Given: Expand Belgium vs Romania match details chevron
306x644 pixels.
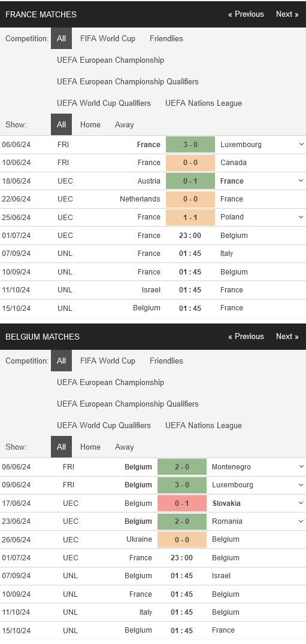Looking at the screenshot, I should [301, 521].
